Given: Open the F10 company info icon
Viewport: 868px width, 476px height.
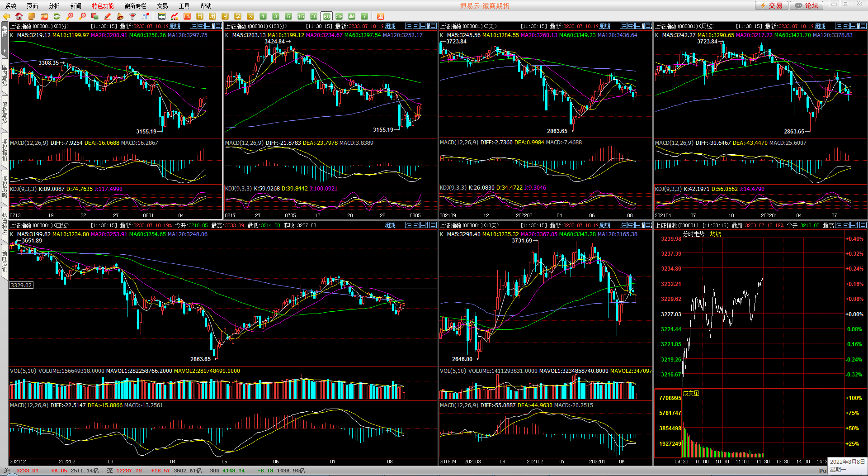Looking at the screenshot, I should tap(44, 16).
